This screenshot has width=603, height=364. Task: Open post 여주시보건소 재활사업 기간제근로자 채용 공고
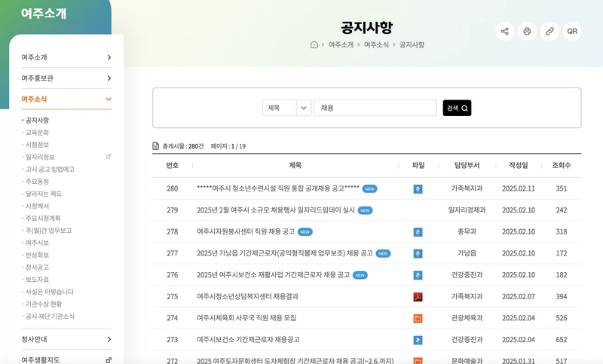tap(274, 274)
